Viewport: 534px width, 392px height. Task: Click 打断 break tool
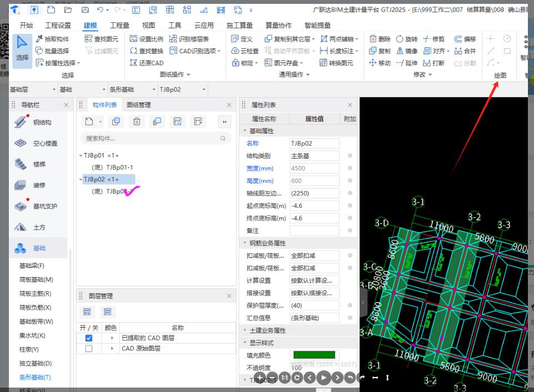point(434,63)
